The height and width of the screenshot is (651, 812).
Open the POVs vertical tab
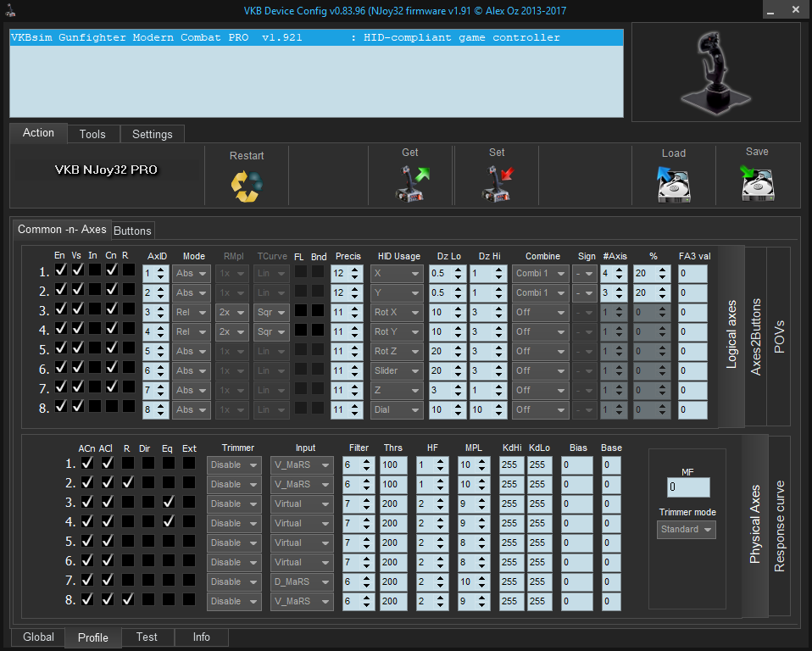click(779, 337)
